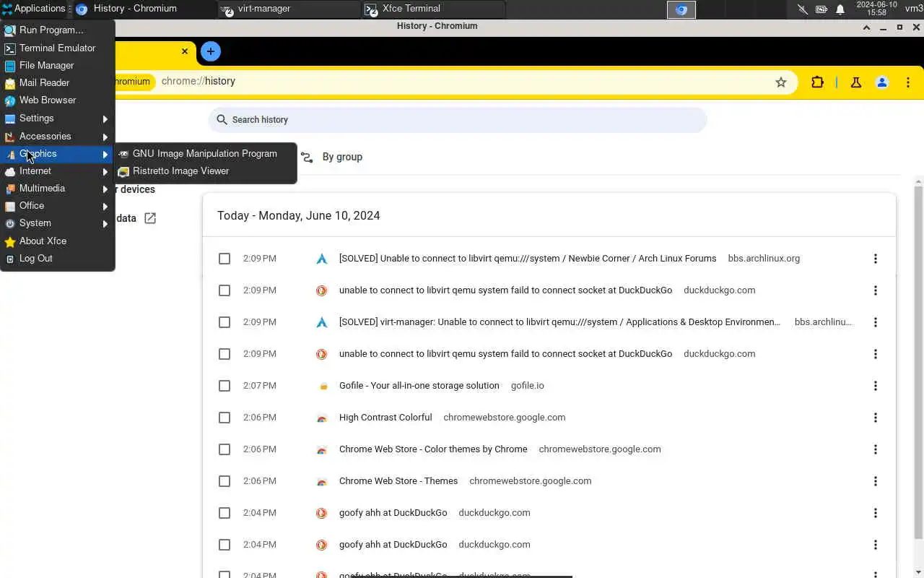Open High Contrast Colorful history link
The height and width of the screenshot is (578, 924).
coord(385,418)
